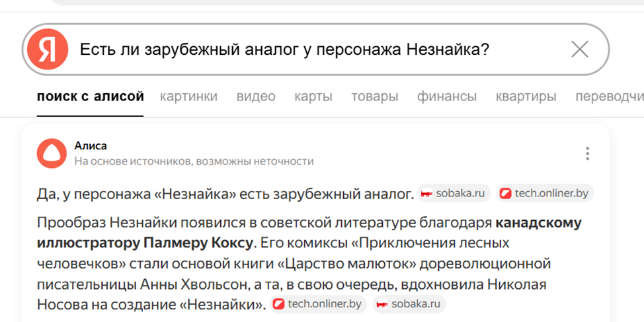Open sobaka.ru source beside first answer sentence
Image resolution: width=644 pixels, height=322 pixels.
(454, 194)
